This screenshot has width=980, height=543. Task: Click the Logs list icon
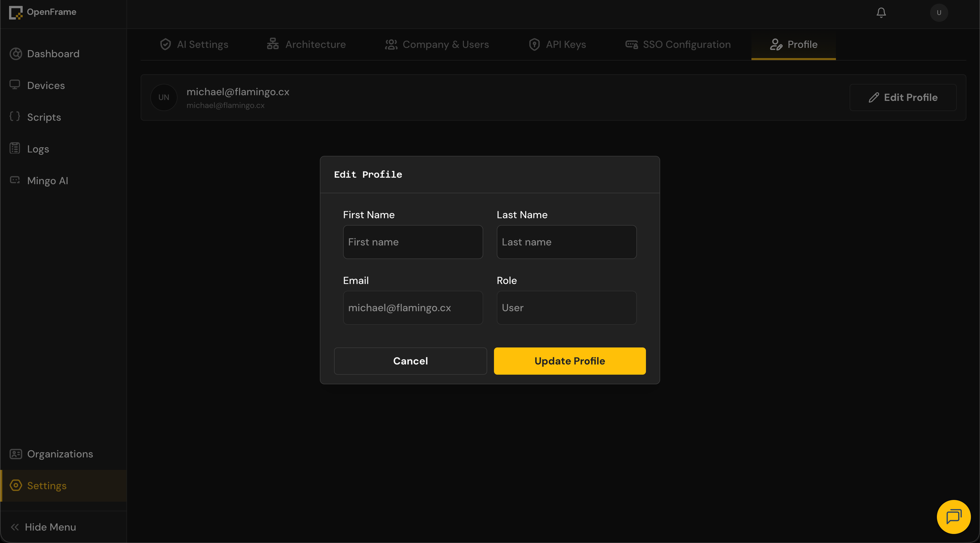click(x=15, y=148)
